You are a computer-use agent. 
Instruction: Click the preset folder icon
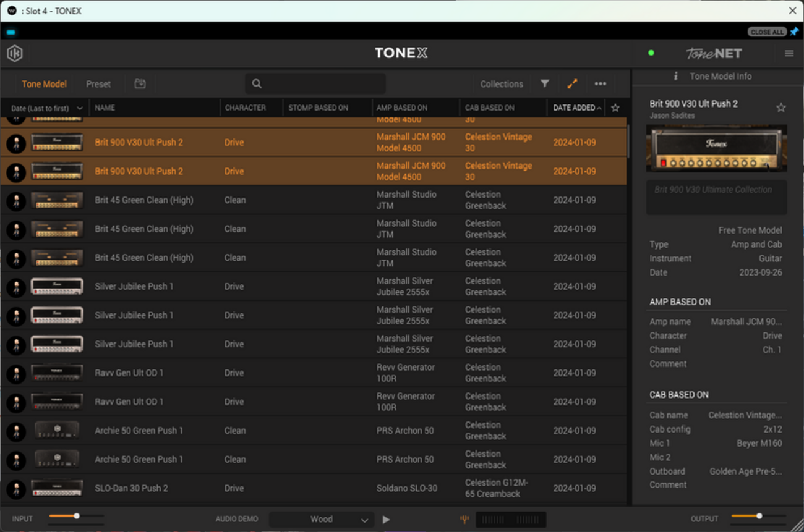tap(140, 84)
